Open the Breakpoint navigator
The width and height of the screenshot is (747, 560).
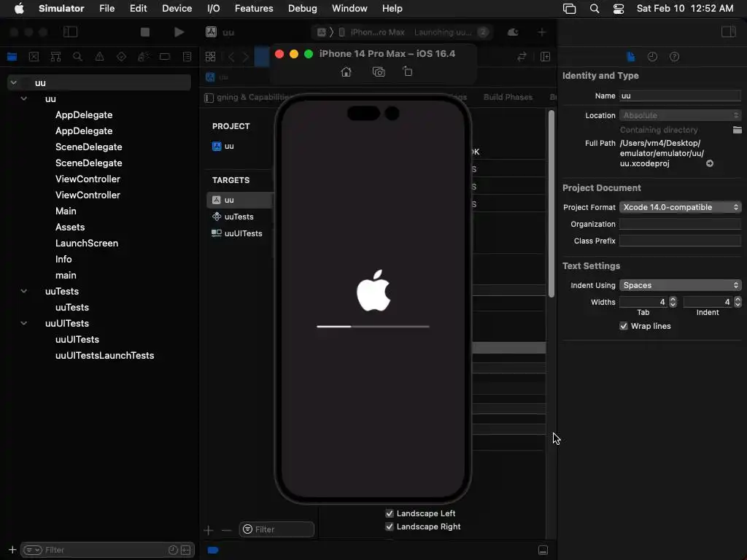pos(165,57)
